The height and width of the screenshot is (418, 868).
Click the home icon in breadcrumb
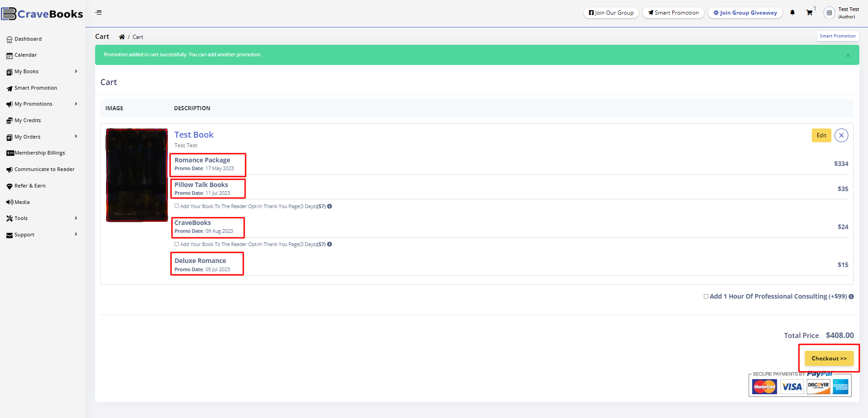tap(122, 37)
